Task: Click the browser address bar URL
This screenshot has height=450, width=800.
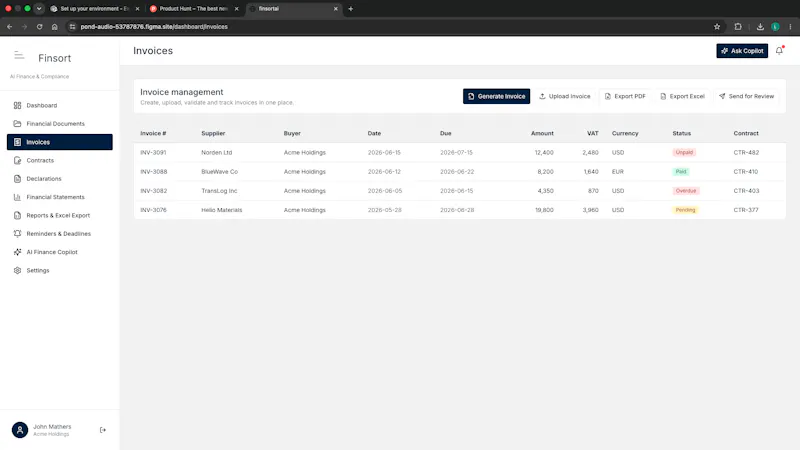Action: [x=154, y=27]
